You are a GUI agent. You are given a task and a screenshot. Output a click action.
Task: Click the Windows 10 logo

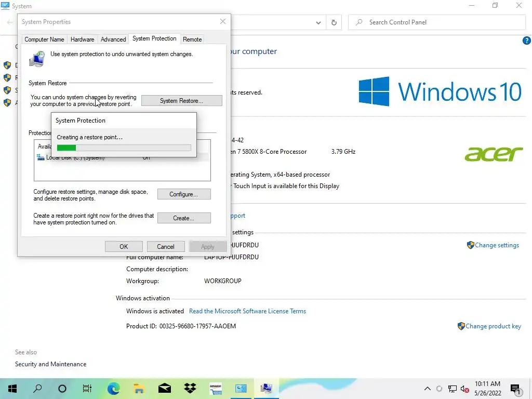440,91
